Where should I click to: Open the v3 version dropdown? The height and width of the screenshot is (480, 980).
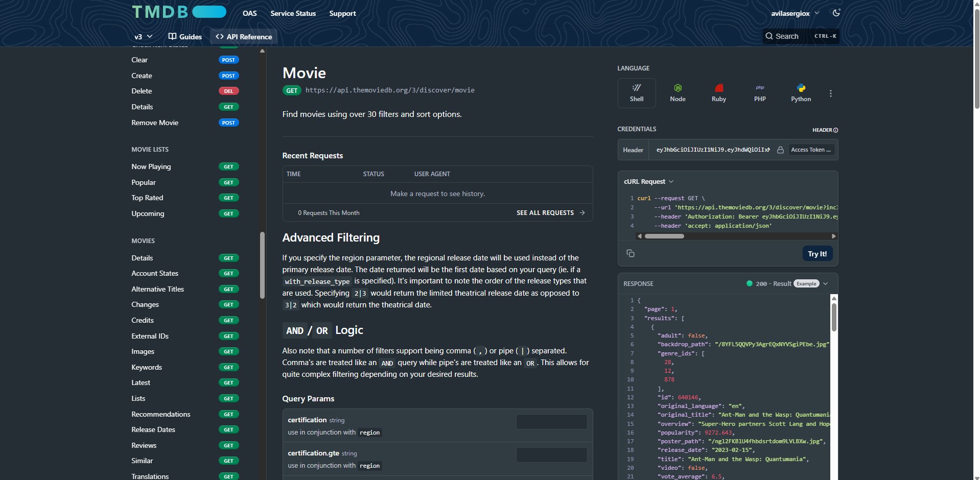144,36
